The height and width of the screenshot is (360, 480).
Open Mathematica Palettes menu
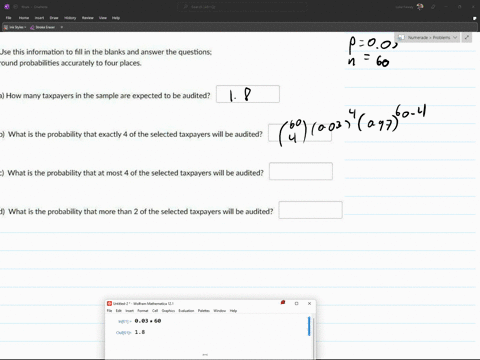[x=204, y=311]
